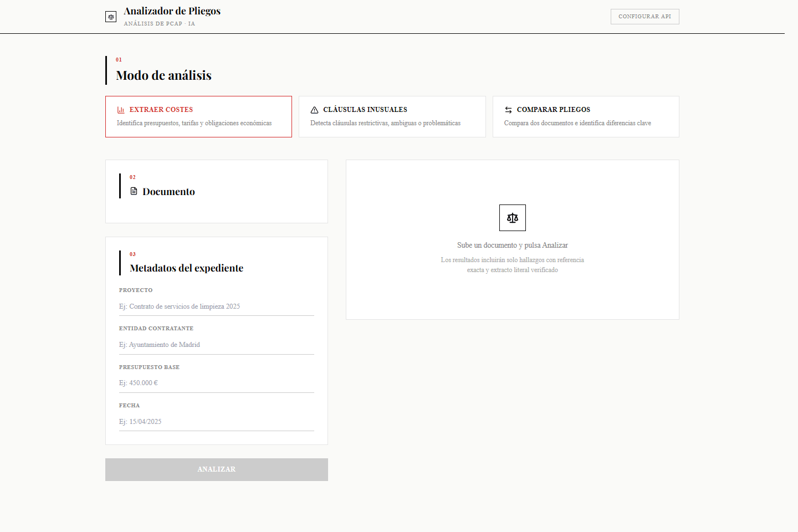The height and width of the screenshot is (532, 798).
Task: Choose the Extraer Costes analysis mode
Action: 198,116
